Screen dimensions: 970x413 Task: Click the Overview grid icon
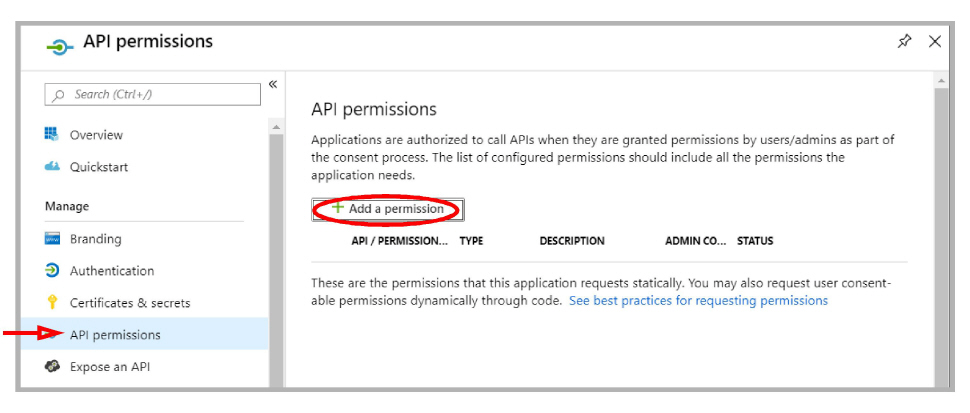coord(53,135)
